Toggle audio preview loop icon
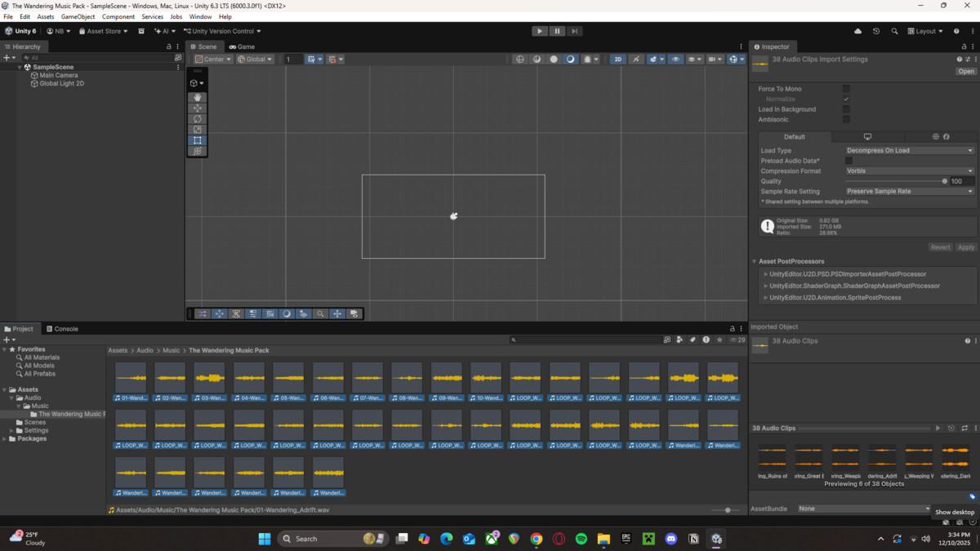980x551 pixels. 964,428
